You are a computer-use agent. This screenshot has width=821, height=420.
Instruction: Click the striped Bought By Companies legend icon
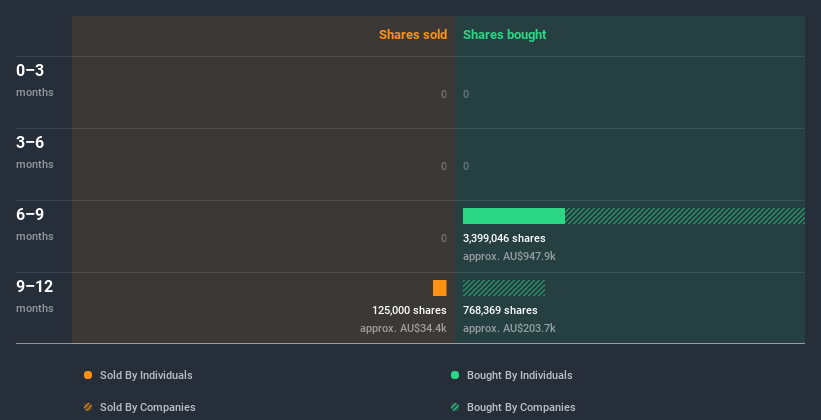455,407
